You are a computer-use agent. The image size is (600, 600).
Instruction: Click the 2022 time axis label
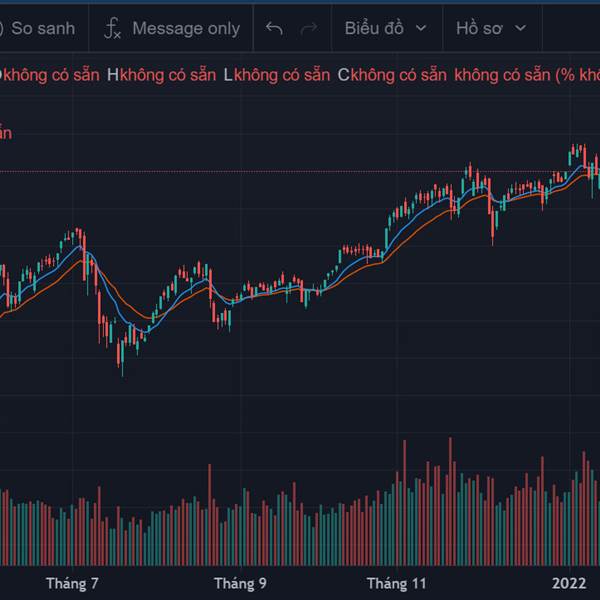point(569,584)
